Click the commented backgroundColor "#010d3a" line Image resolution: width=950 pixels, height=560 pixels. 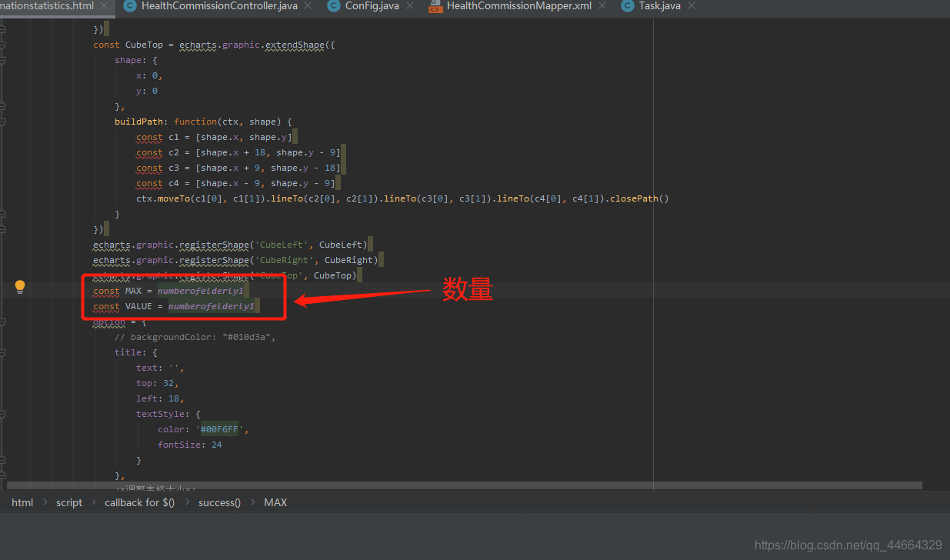195,337
